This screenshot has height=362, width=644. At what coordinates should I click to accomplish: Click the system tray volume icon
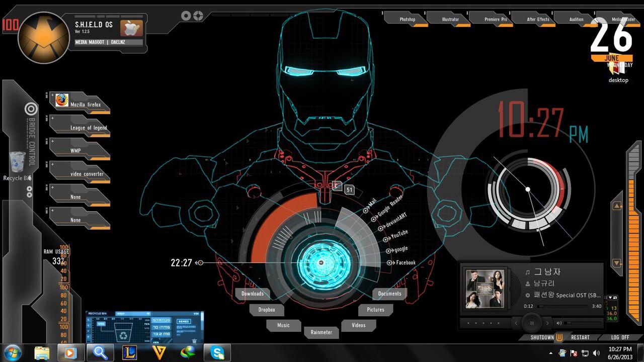(x=597, y=353)
